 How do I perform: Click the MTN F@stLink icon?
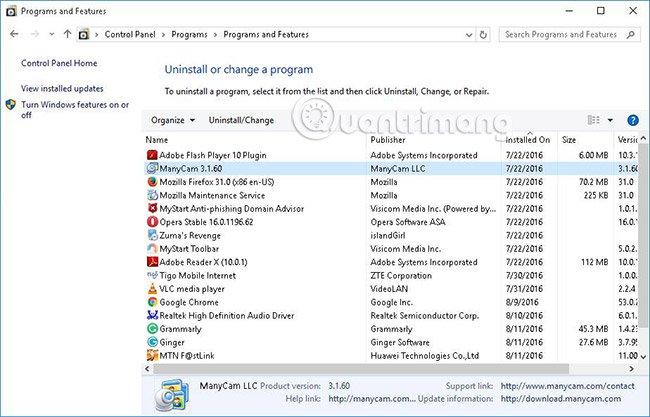152,355
